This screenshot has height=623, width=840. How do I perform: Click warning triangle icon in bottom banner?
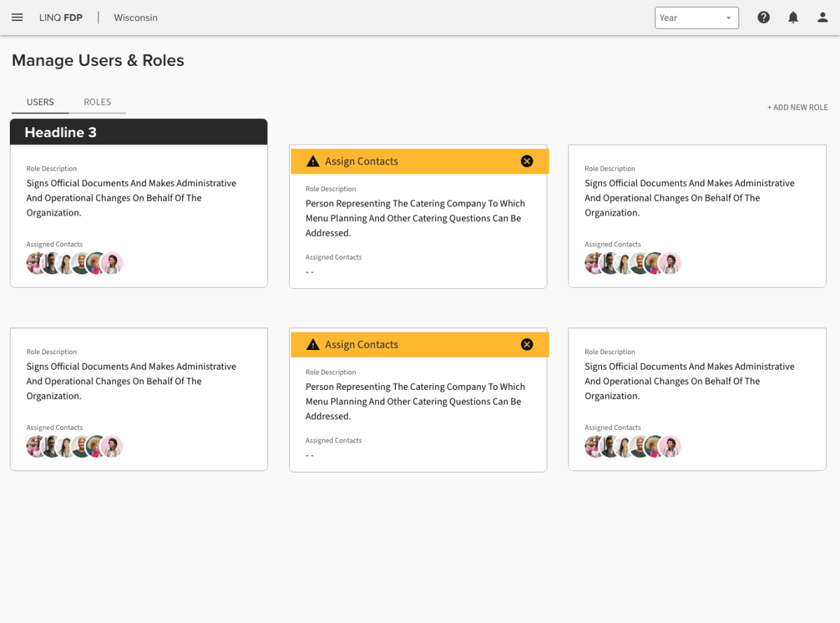coord(313,345)
